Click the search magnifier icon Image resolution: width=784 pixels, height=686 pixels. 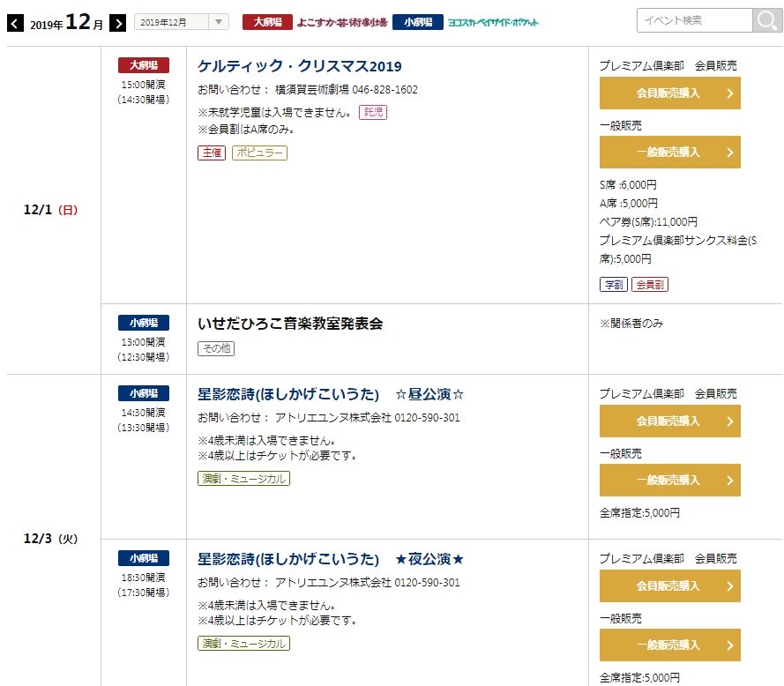click(766, 20)
